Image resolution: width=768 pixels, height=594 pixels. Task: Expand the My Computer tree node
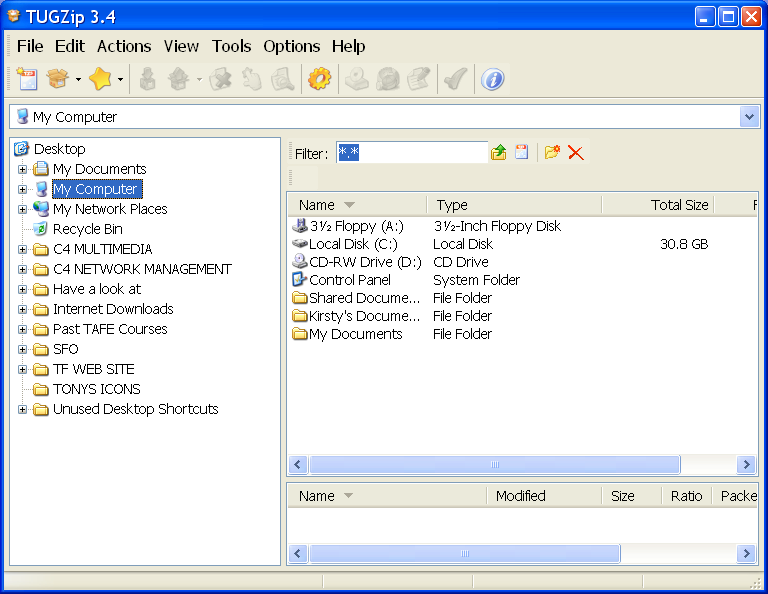click(x=22, y=189)
